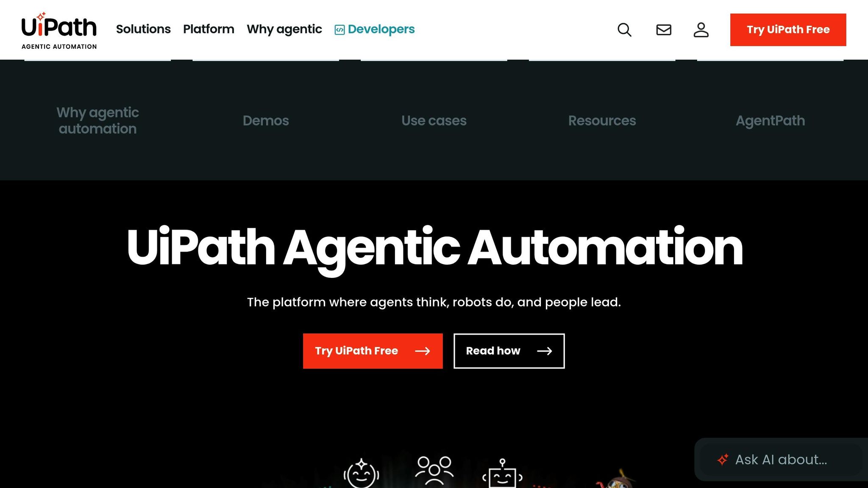Click the Read how button
This screenshot has height=488, width=868.
tap(508, 351)
